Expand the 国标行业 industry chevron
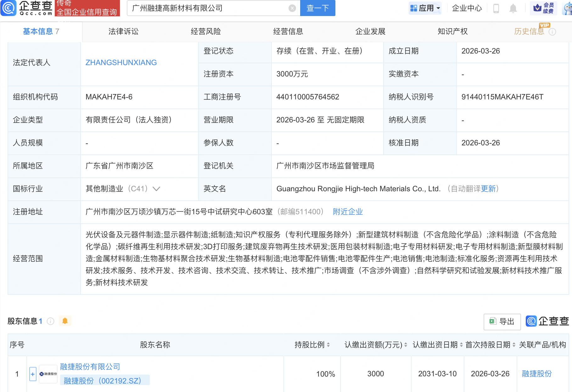 pyautogui.click(x=156, y=189)
